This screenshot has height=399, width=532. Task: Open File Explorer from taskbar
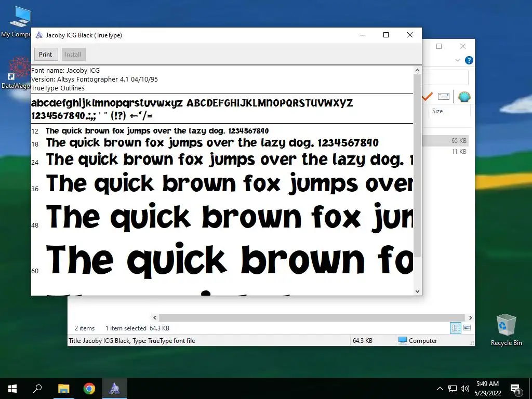pos(63,389)
